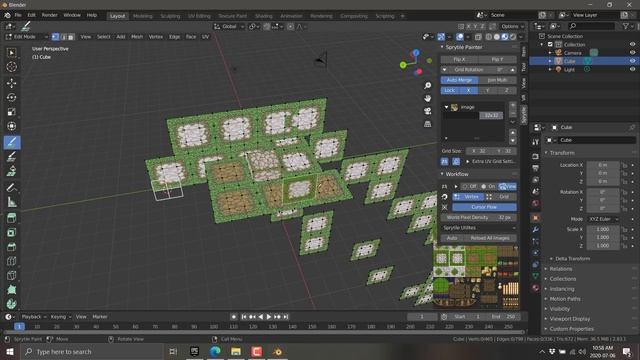
Task: Toggle Collection visibility eye
Action: click(632, 44)
